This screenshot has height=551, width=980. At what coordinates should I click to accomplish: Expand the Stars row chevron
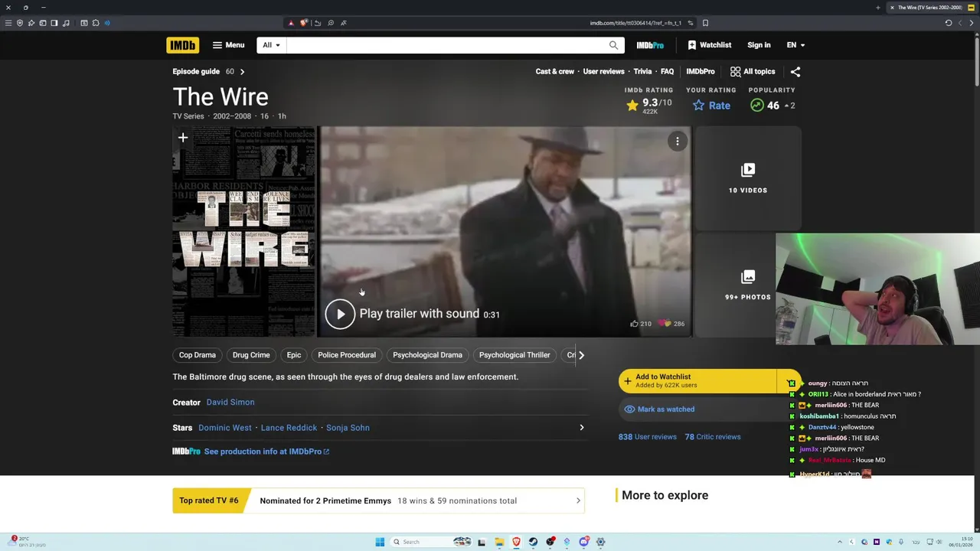(581, 428)
